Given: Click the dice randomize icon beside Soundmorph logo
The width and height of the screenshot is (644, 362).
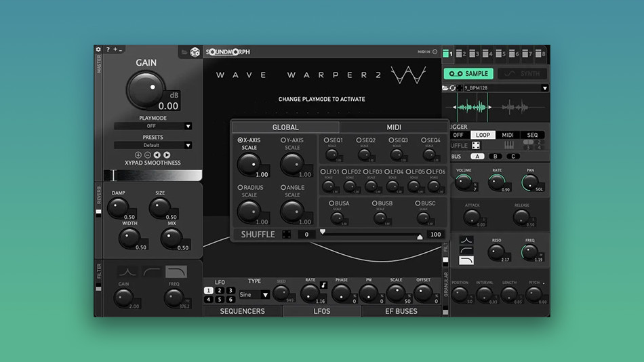Looking at the screenshot, I should pos(195,52).
